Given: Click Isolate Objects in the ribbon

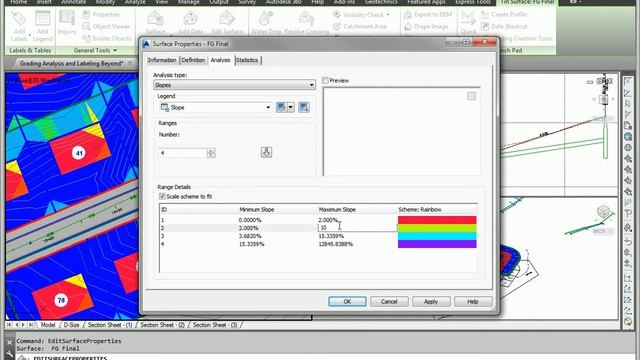Looking at the screenshot, I should point(107,38).
